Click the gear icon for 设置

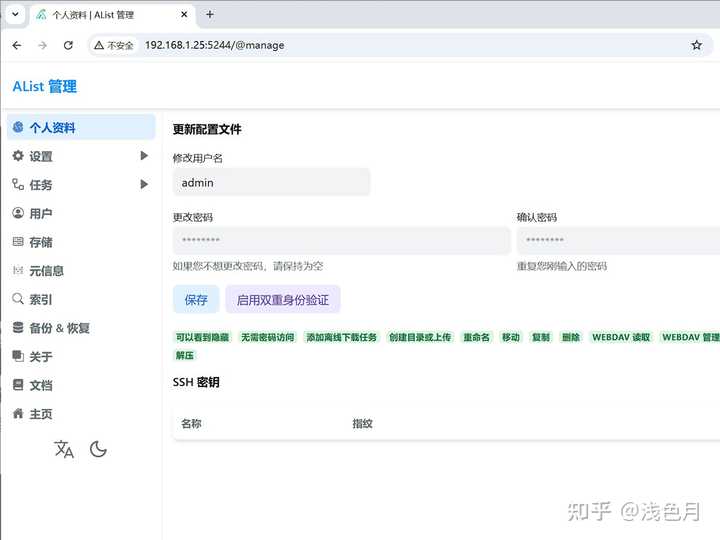[18, 156]
